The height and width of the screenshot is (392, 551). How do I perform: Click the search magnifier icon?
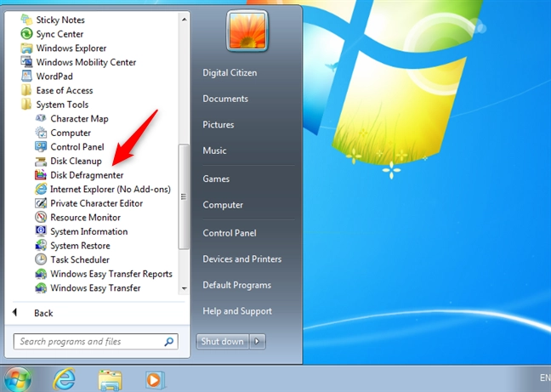169,342
